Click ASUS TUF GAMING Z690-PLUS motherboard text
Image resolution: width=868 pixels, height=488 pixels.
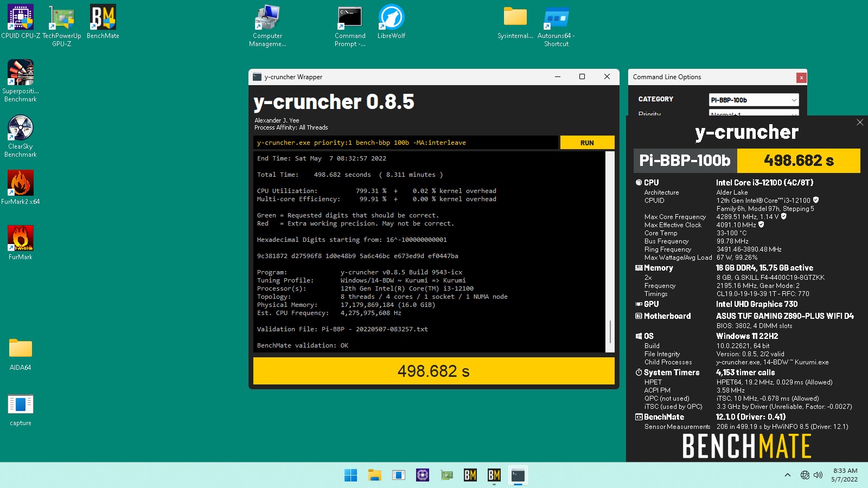click(784, 316)
